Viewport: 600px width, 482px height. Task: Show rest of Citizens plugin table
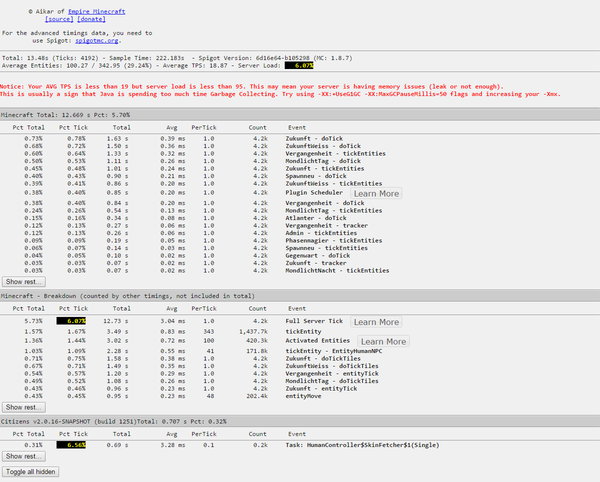(x=24, y=456)
